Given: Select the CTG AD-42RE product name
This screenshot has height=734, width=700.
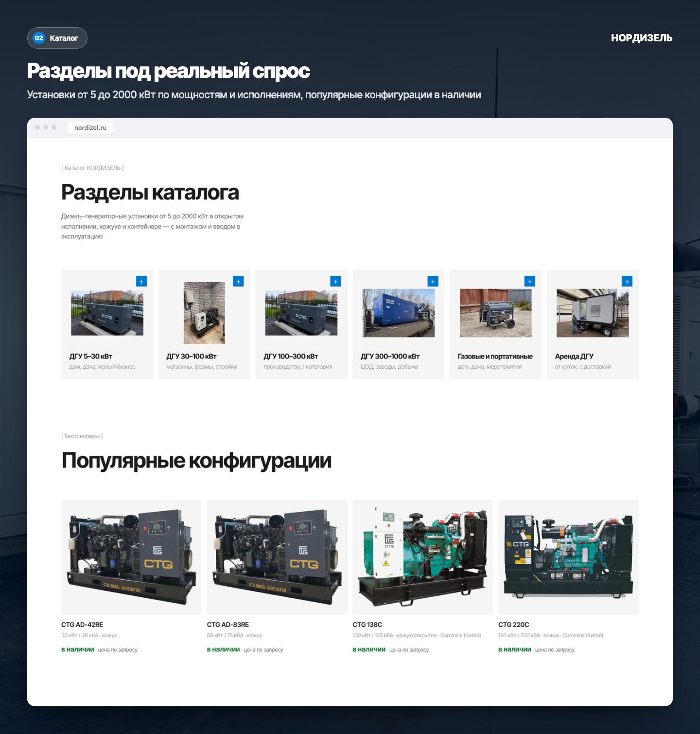Looking at the screenshot, I should coord(82,625).
